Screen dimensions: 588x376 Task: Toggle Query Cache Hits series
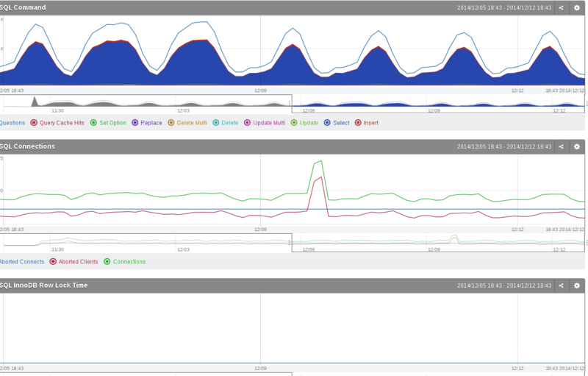coord(57,123)
